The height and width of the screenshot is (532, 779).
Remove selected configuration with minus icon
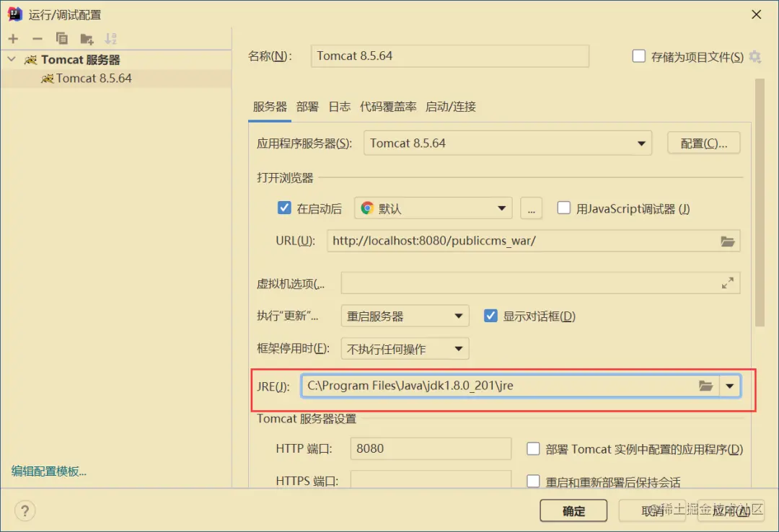click(x=38, y=39)
